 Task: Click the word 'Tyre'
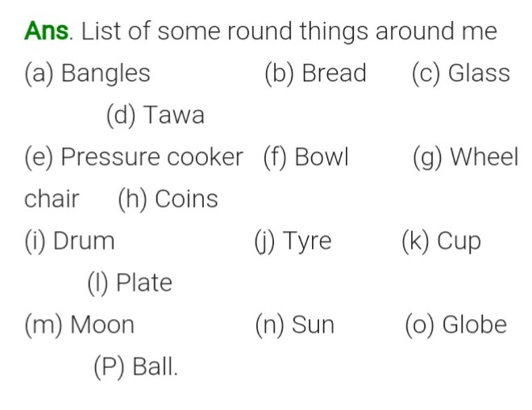click(307, 243)
